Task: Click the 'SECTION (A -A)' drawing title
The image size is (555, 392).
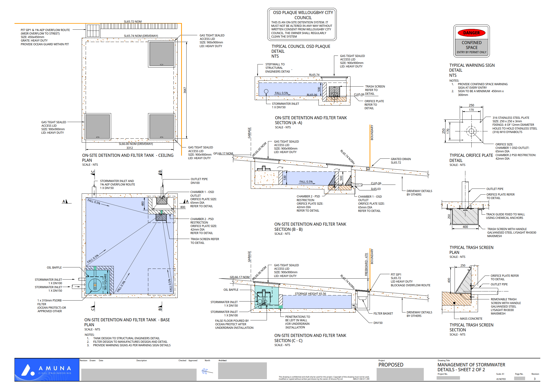Action: coord(311,120)
